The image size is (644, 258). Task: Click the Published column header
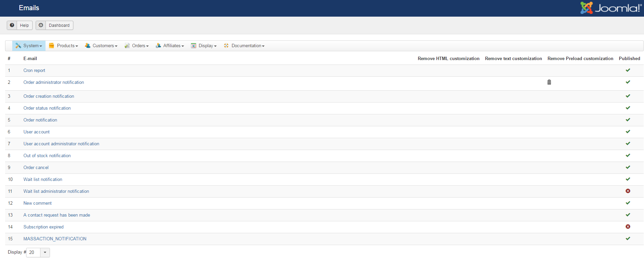pos(629,58)
